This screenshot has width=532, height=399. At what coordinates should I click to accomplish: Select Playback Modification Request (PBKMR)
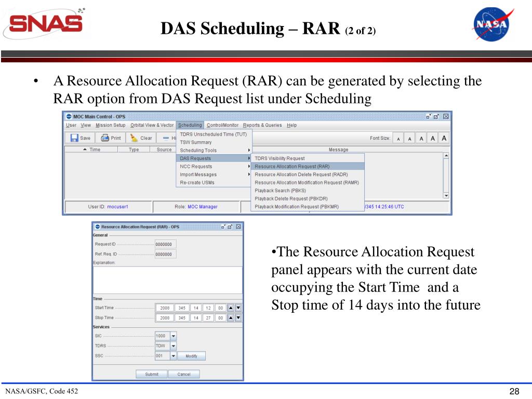coord(308,207)
